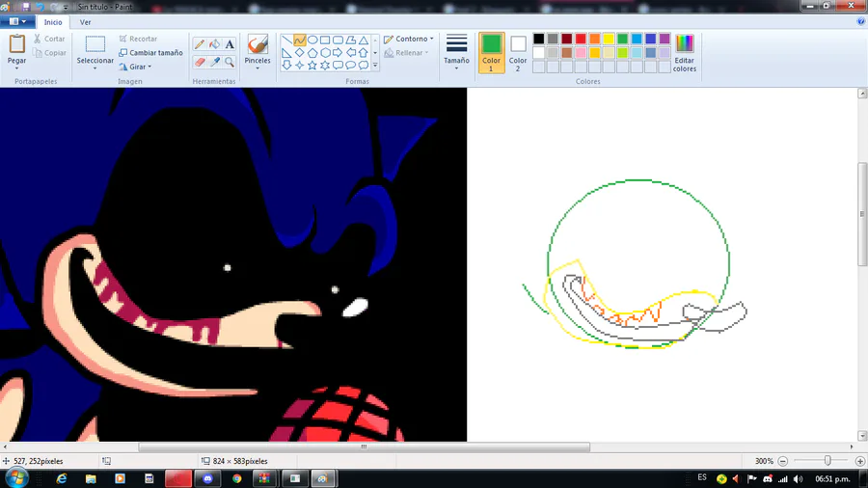Choose the Down arrow shape

286,66
